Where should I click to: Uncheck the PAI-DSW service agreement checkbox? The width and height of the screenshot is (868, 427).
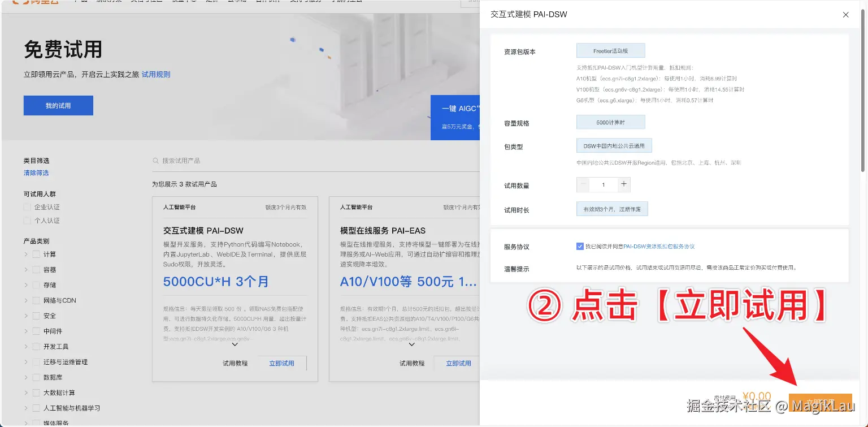[580, 246]
